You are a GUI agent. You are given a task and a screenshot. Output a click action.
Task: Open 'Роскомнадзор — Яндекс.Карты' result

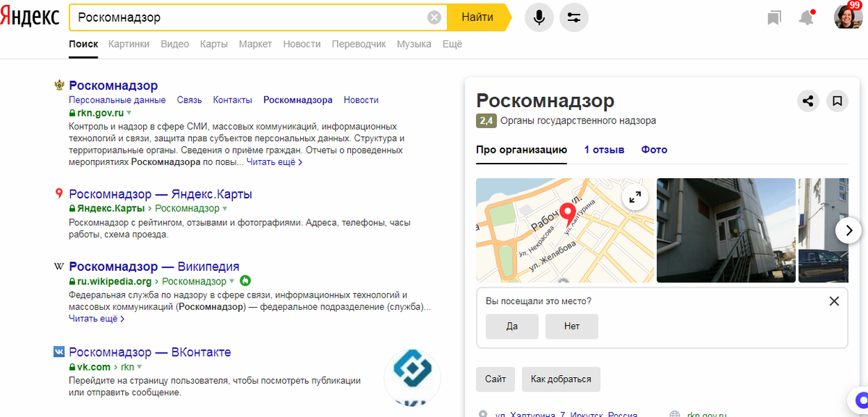pyautogui.click(x=161, y=194)
